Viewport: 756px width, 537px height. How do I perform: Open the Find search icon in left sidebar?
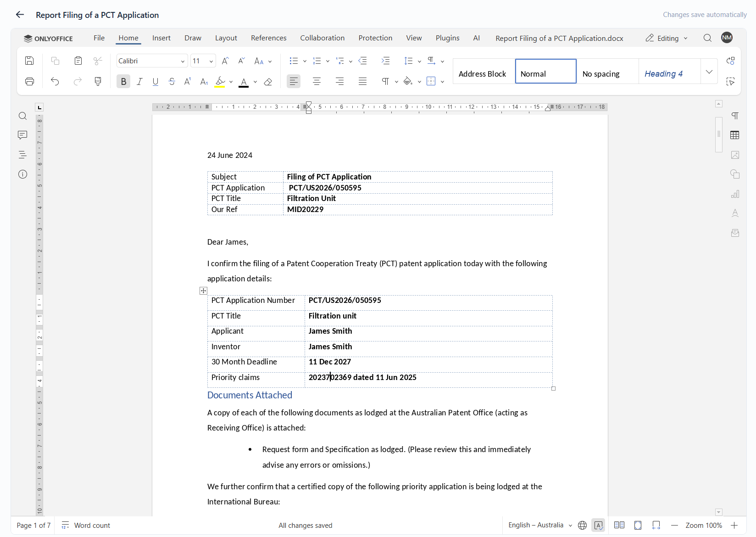pyautogui.click(x=22, y=116)
